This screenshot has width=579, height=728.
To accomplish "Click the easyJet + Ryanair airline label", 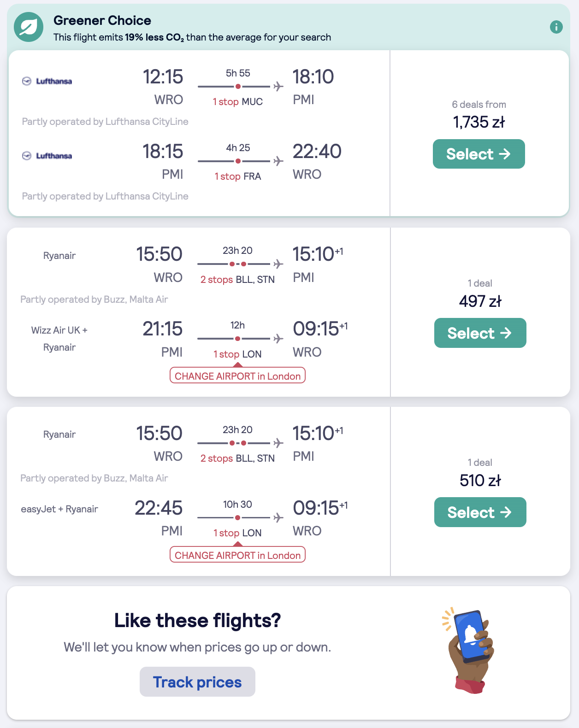I will coord(59,509).
